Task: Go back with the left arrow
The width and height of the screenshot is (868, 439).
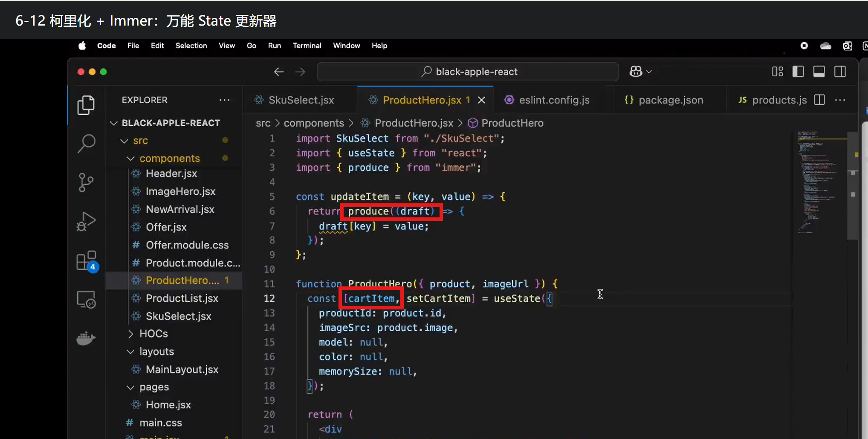Action: click(279, 72)
